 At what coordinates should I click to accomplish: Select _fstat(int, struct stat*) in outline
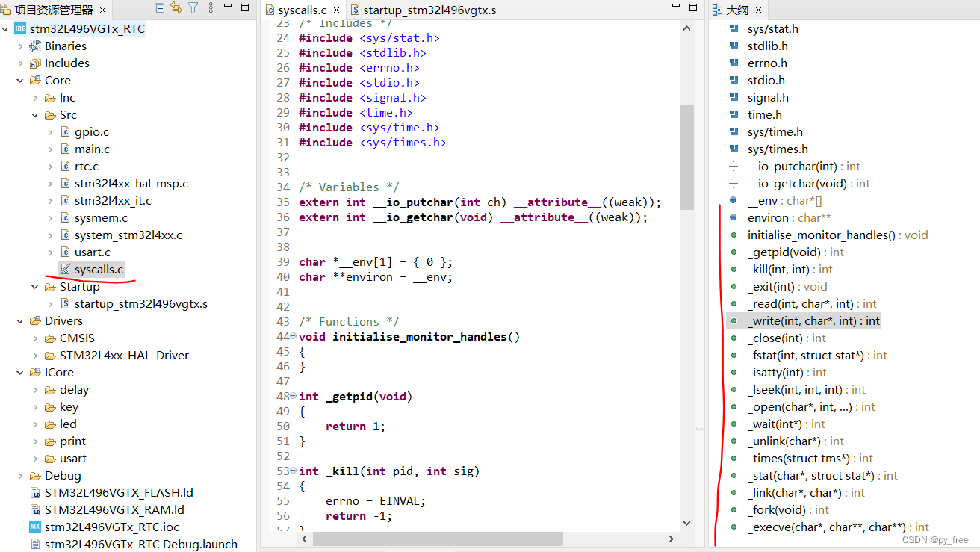tap(817, 356)
